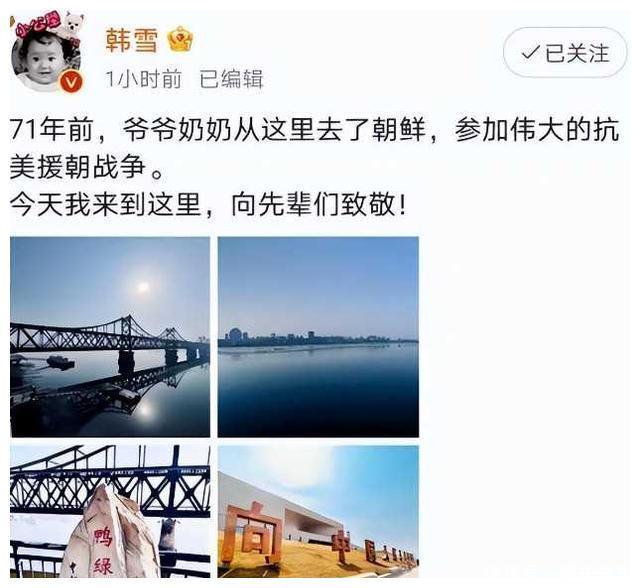Open 韩雪's profile avatar photo
The height and width of the screenshot is (588, 640).
(x=47, y=53)
